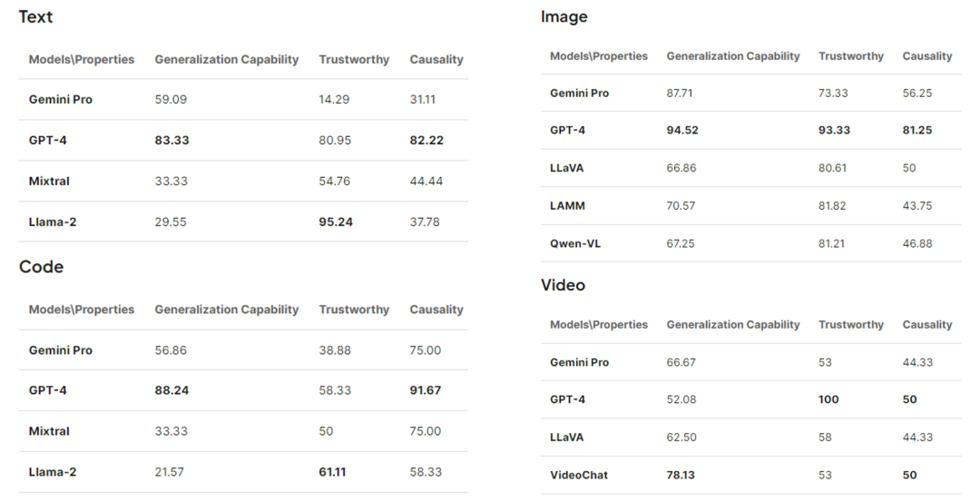The height and width of the screenshot is (502, 980).
Task: Select the 78.13 value for VideoChat
Action: (681, 475)
